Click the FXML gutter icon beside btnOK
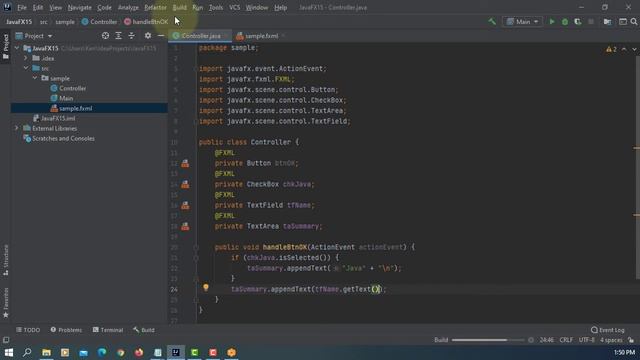The width and height of the screenshot is (640, 360). point(185,163)
